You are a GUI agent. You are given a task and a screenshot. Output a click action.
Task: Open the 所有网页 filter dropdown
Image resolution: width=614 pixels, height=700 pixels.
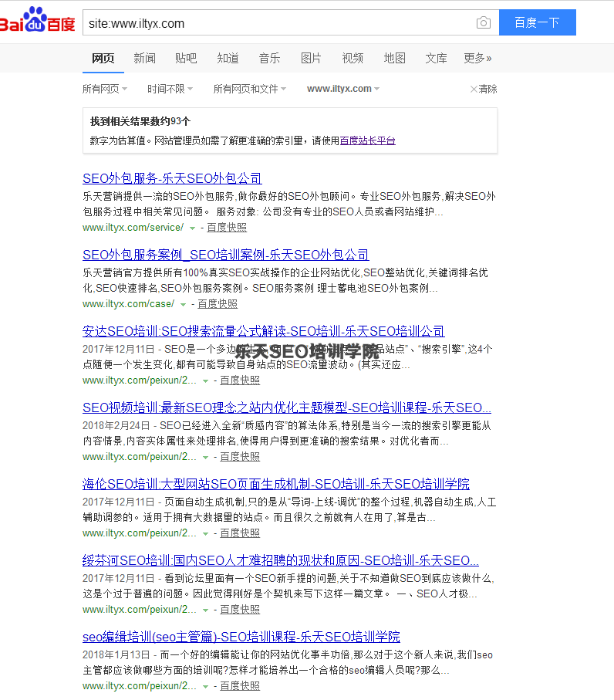pos(104,89)
